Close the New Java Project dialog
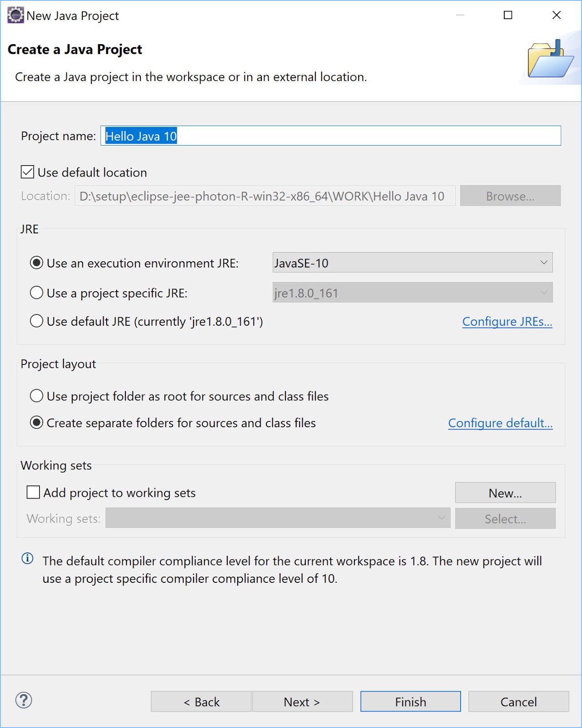The height and width of the screenshot is (728, 582). pyautogui.click(x=557, y=15)
